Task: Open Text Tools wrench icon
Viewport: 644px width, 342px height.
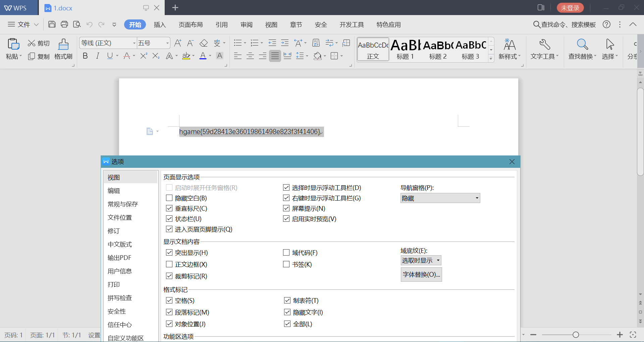Action: (x=545, y=45)
